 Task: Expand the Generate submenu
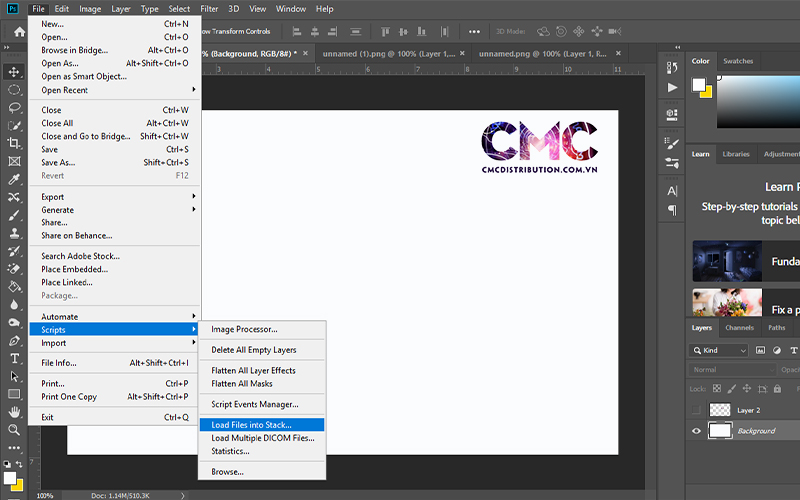115,210
